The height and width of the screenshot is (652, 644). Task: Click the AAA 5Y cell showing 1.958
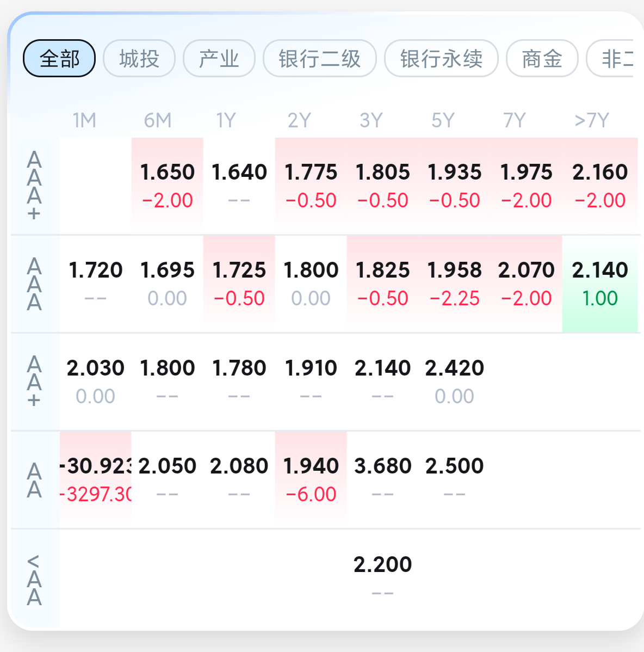tap(454, 284)
